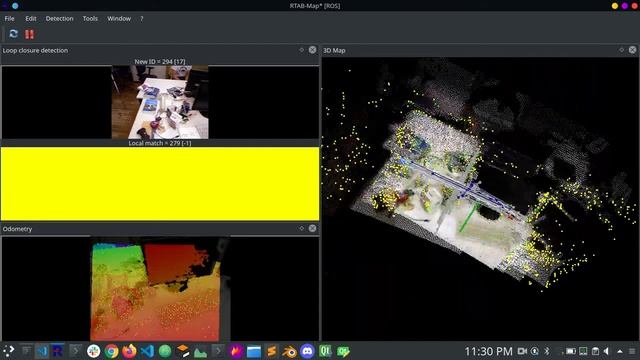Open the Bluetooth tray icon

coord(547,351)
